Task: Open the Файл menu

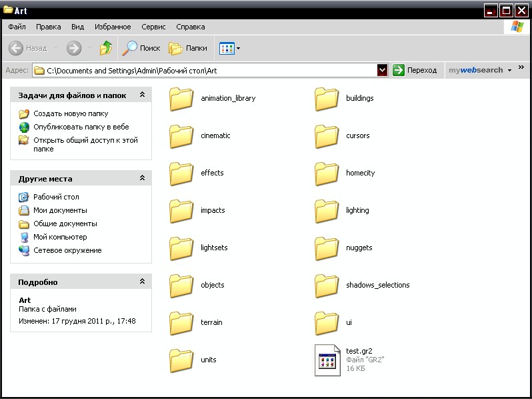Action: click(17, 27)
